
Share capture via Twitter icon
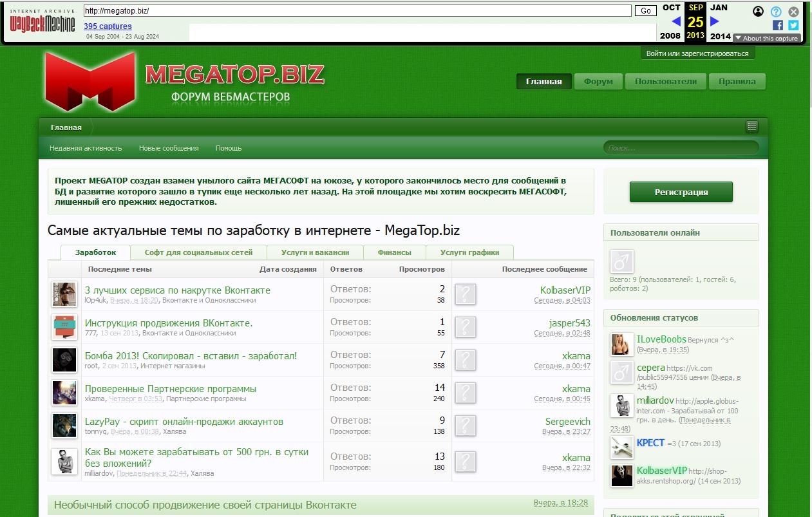coord(793,25)
